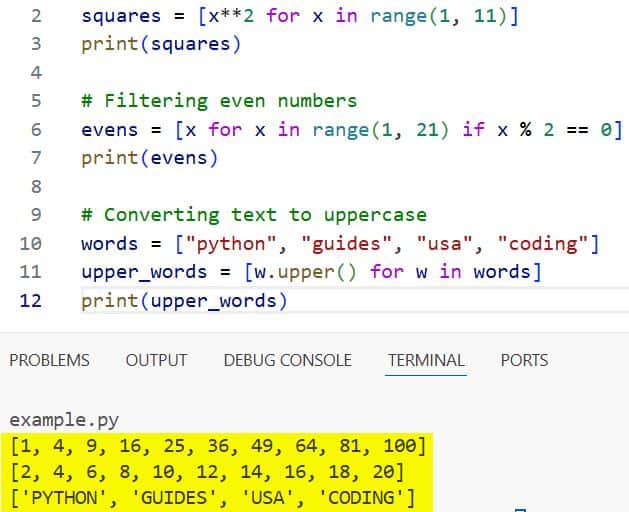Image resolution: width=629 pixels, height=512 pixels.
Task: Place cursor on print(evens) statement
Action: 149,158
